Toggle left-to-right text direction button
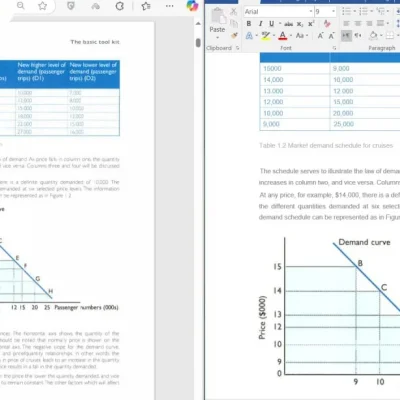Screen dimensions: 400x400 (x=346, y=35)
